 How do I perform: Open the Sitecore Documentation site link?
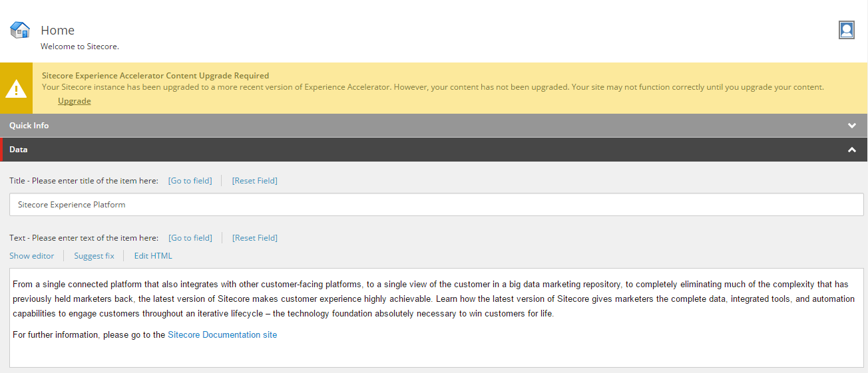tap(222, 335)
